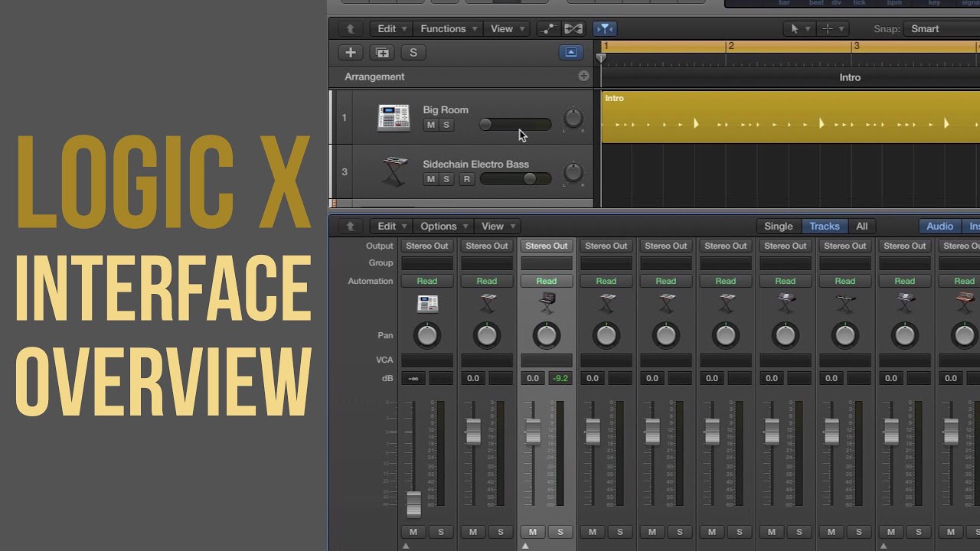
Task: Toggle the global Solo S button in track header
Action: tap(413, 53)
